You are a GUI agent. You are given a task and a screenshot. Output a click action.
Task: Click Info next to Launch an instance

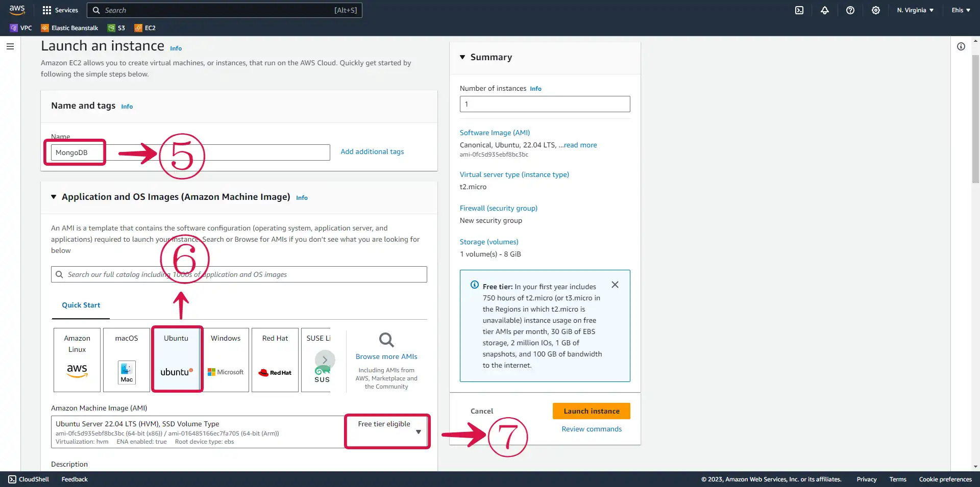coord(176,48)
